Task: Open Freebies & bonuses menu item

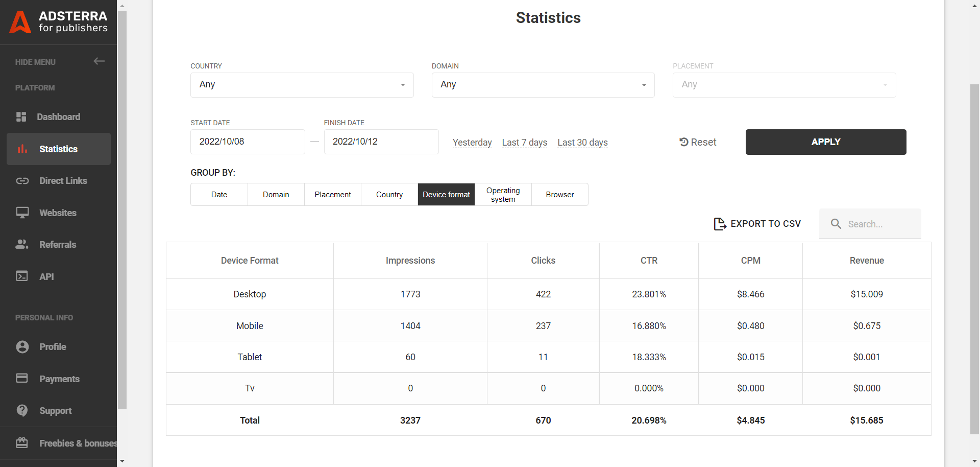Action: tap(78, 443)
